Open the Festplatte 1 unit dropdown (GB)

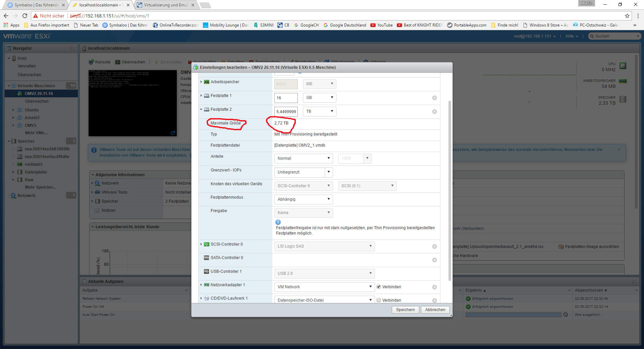319,98
